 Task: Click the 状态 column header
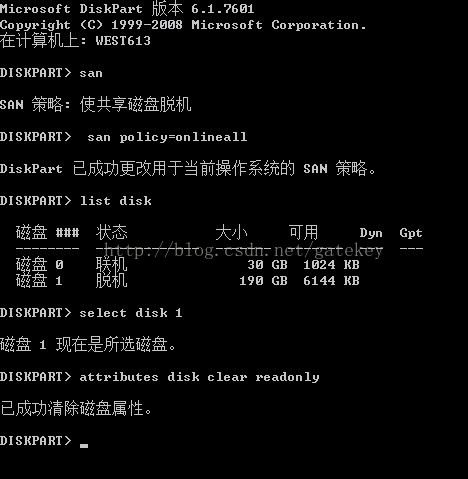[112, 232]
